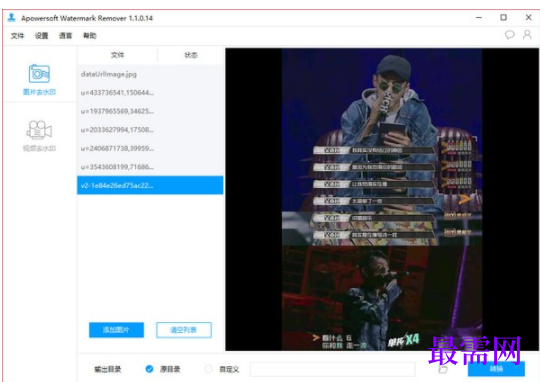Click the 状态 column header
Image resolution: width=540 pixels, height=382 pixels.
[191, 55]
